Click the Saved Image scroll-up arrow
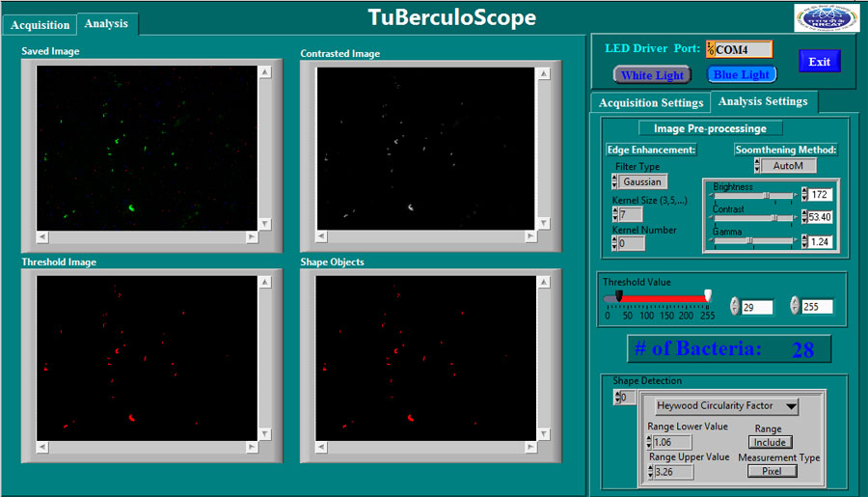 coord(265,72)
